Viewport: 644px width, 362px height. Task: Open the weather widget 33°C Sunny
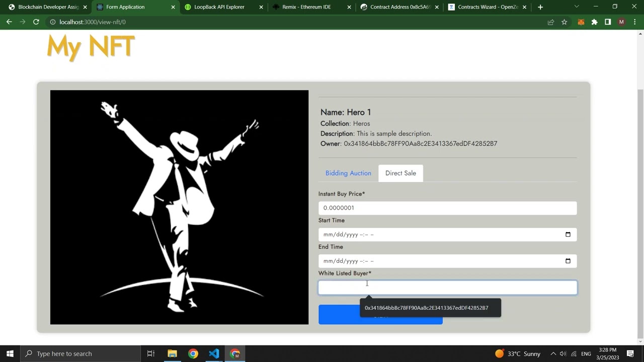coord(518,353)
